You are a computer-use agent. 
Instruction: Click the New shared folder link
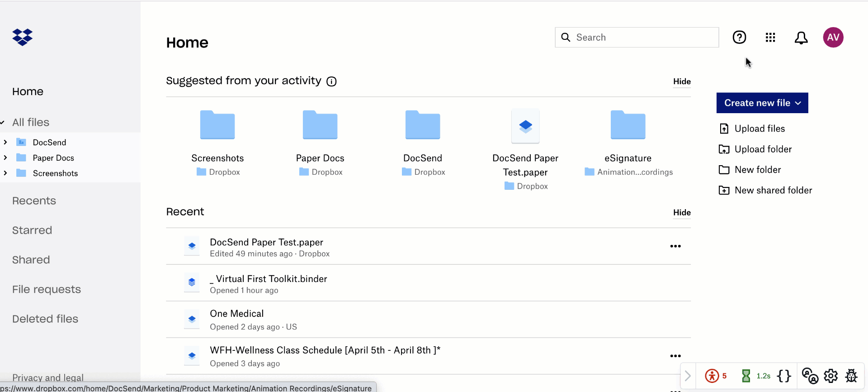773,190
